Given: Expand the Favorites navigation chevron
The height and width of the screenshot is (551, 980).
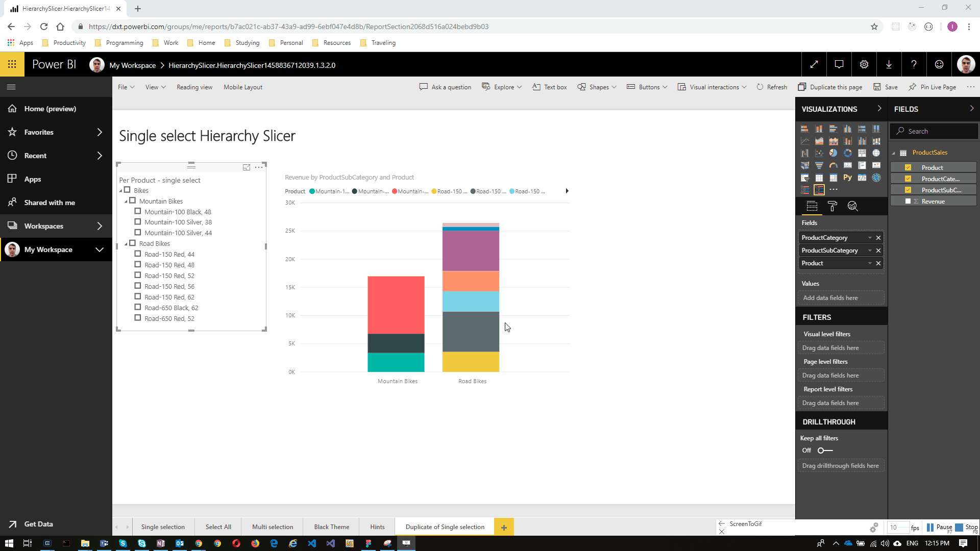Looking at the screenshot, I should click(100, 132).
